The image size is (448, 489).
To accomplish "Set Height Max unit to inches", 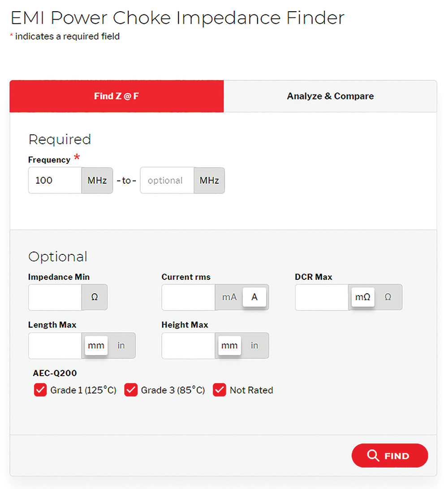I will tap(254, 345).
